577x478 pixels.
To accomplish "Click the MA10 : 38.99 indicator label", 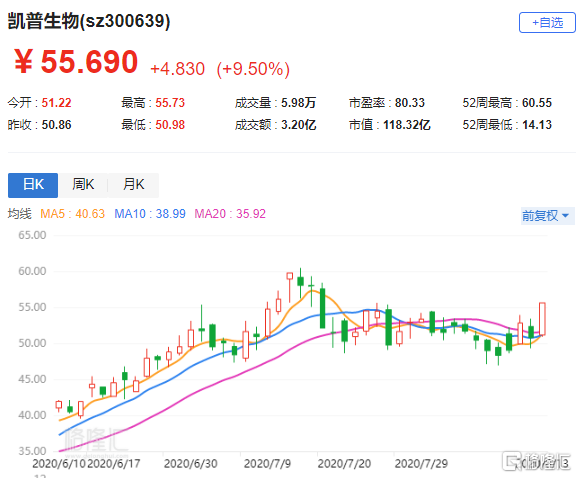I will [150, 214].
